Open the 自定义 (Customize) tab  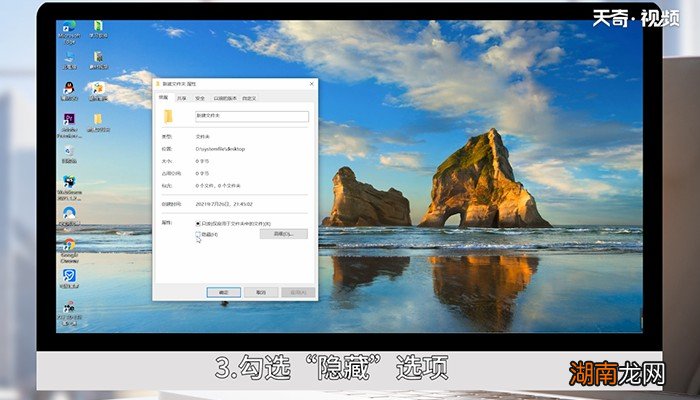pos(249,98)
